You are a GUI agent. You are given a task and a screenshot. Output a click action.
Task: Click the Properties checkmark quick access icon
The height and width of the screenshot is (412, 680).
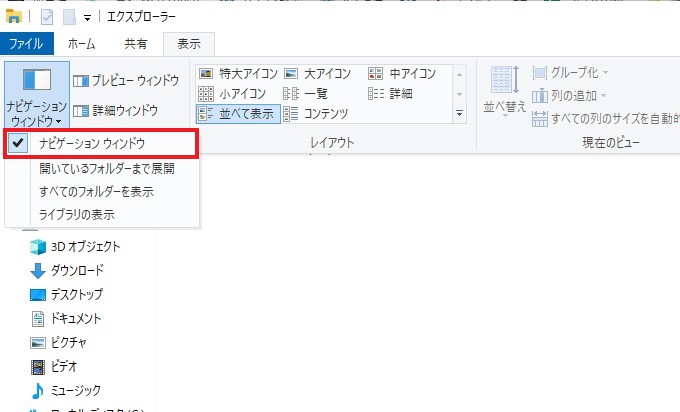point(47,17)
